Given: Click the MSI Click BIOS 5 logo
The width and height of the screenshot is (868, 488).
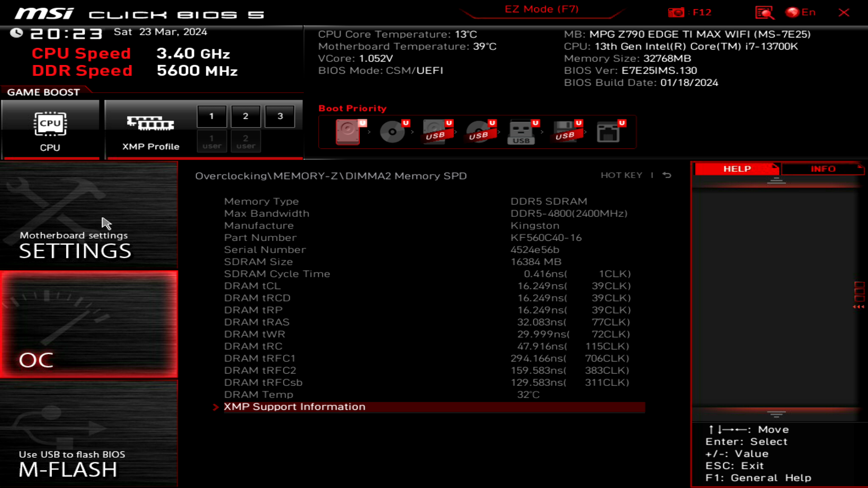Looking at the screenshot, I should coord(140,14).
